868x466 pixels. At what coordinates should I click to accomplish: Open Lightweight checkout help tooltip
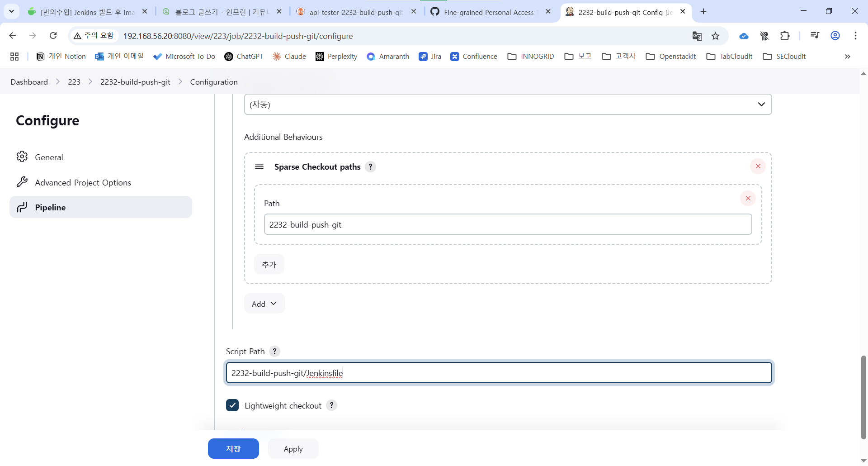pos(331,405)
